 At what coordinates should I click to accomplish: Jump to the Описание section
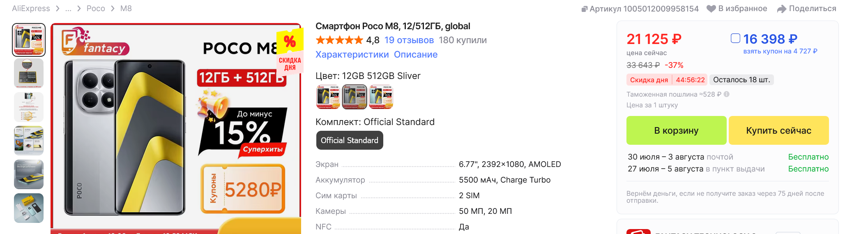tap(416, 55)
